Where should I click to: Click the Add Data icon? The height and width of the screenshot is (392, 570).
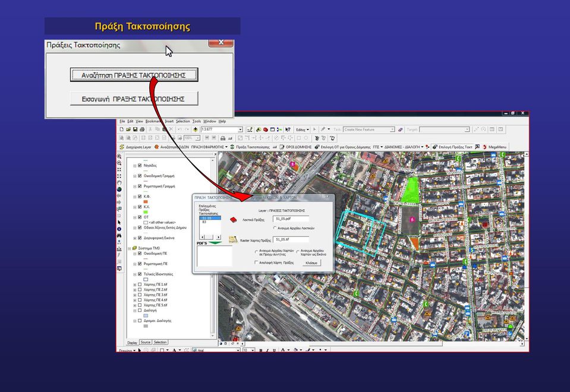[196, 129]
